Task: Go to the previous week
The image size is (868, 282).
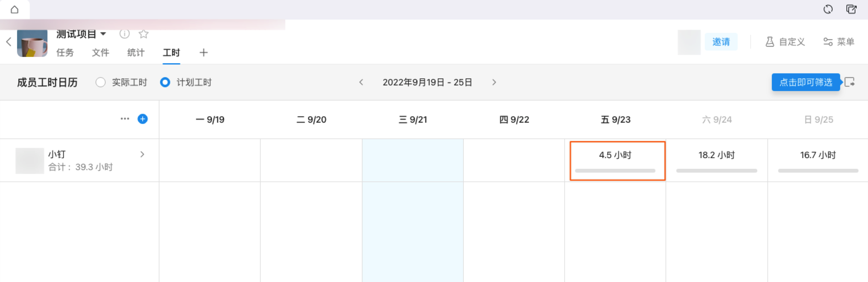Action: [x=361, y=83]
